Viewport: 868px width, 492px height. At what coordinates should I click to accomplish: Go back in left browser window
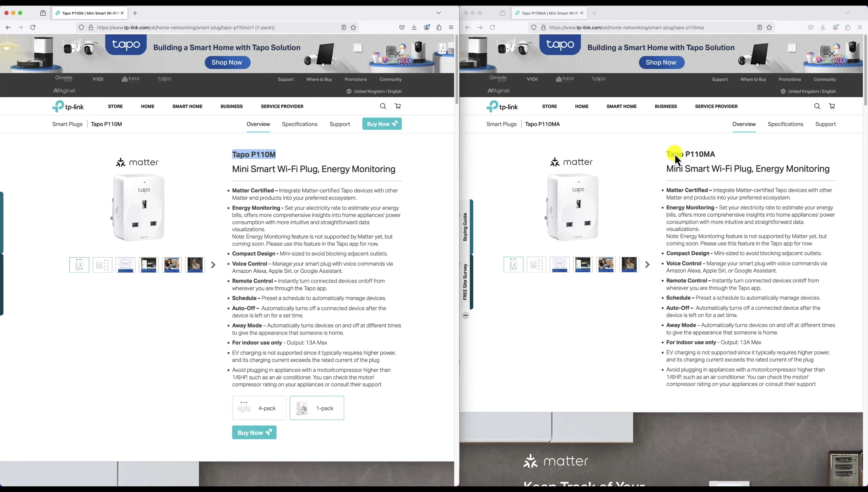point(8,27)
